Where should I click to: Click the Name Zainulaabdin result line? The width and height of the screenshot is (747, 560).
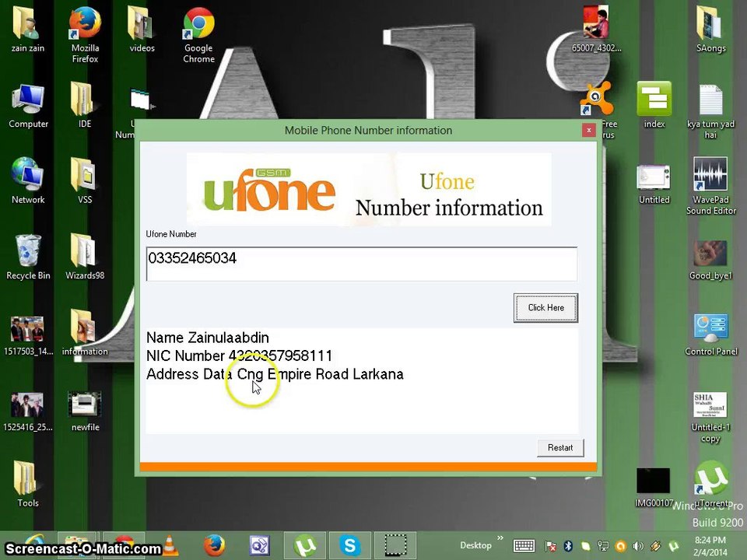coord(208,338)
